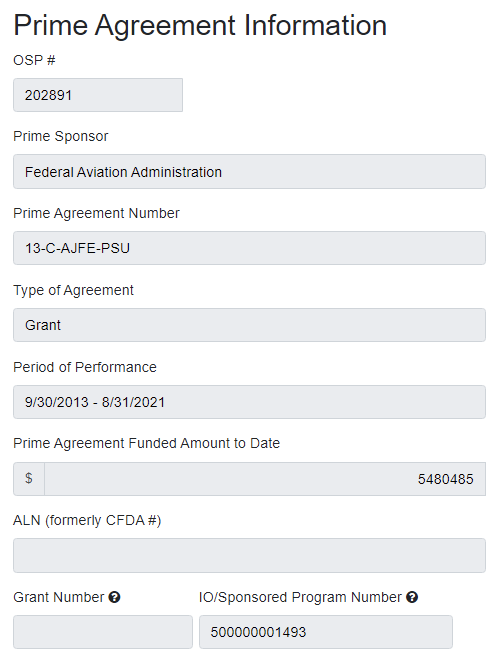The height and width of the screenshot is (661, 500).
Task: Click the Type of Agreement field showing Grant
Action: click(249, 325)
